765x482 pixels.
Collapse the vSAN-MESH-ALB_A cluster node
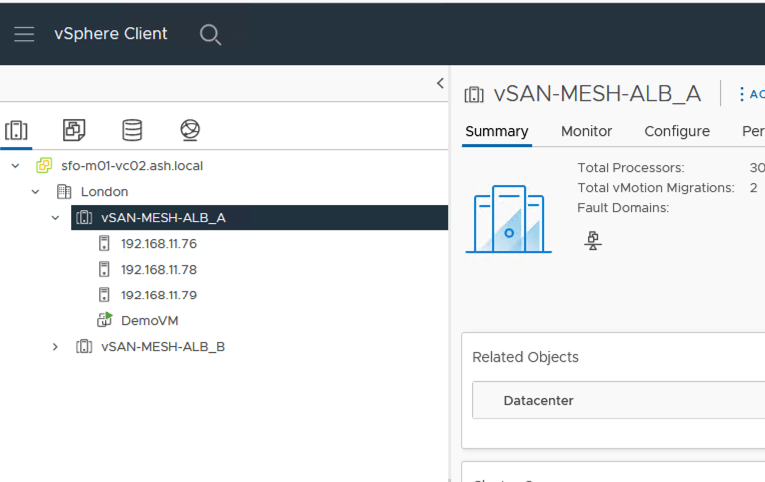pyautogui.click(x=55, y=218)
